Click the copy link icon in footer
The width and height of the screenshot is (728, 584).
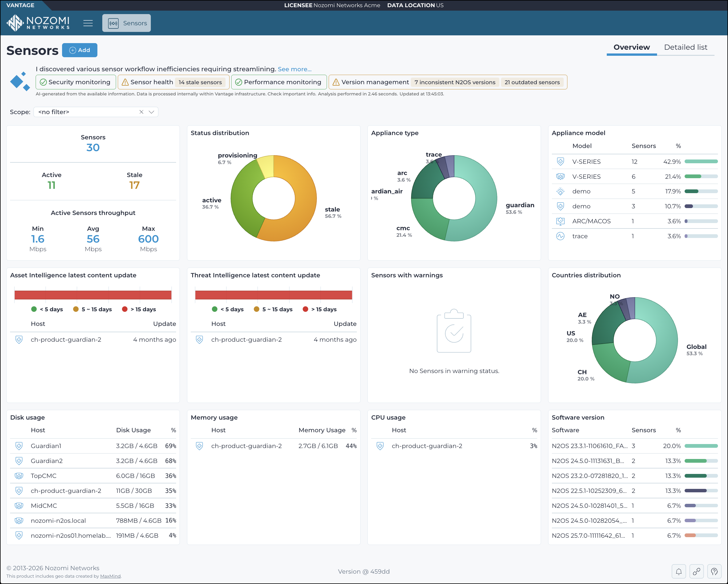[696, 572]
